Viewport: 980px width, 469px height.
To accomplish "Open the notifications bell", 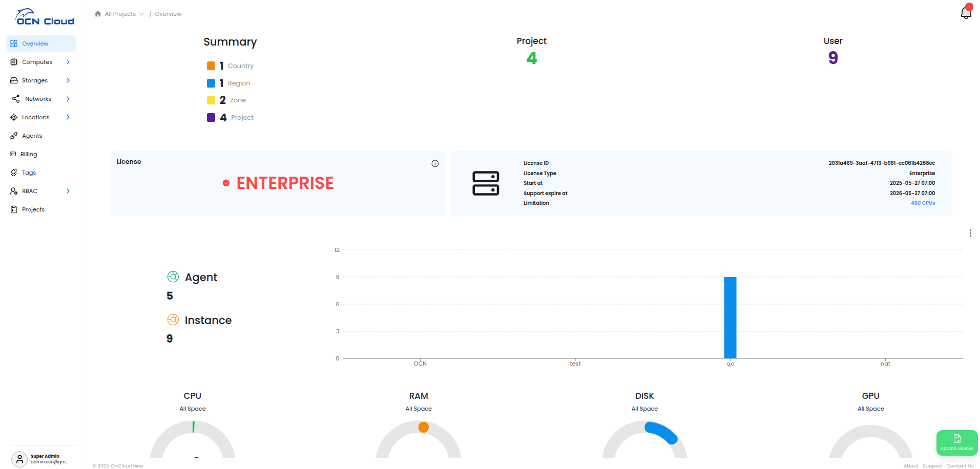I will click(966, 13).
